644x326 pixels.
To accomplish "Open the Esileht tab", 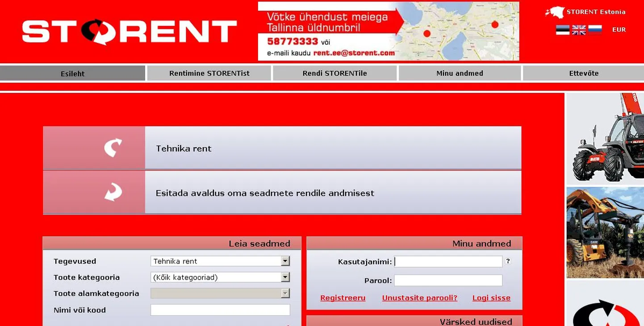I will [x=73, y=74].
